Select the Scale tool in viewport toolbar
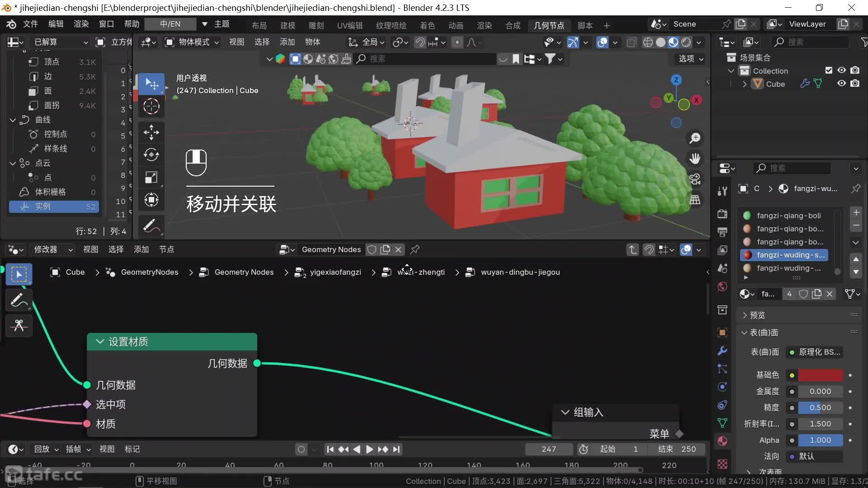This screenshot has height=488, width=868. click(x=151, y=177)
